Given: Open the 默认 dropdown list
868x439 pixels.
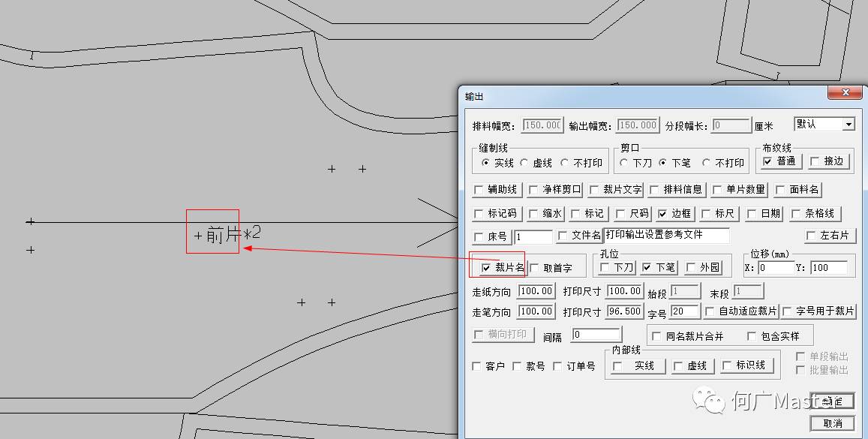Looking at the screenshot, I should pyautogui.click(x=848, y=125).
